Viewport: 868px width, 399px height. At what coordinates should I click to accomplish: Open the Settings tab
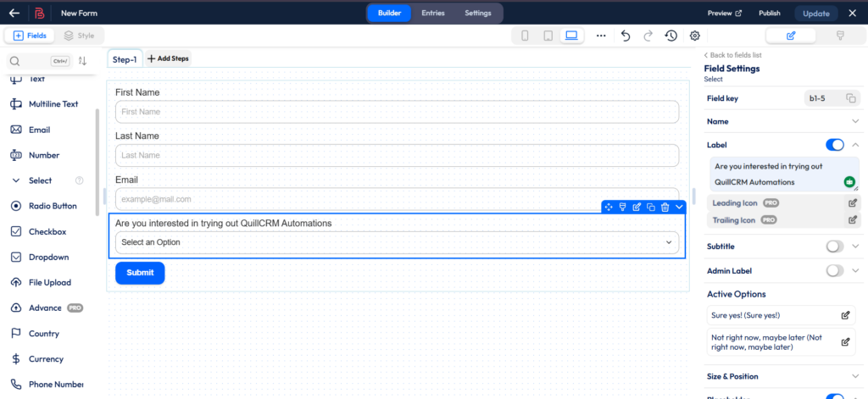[477, 13]
